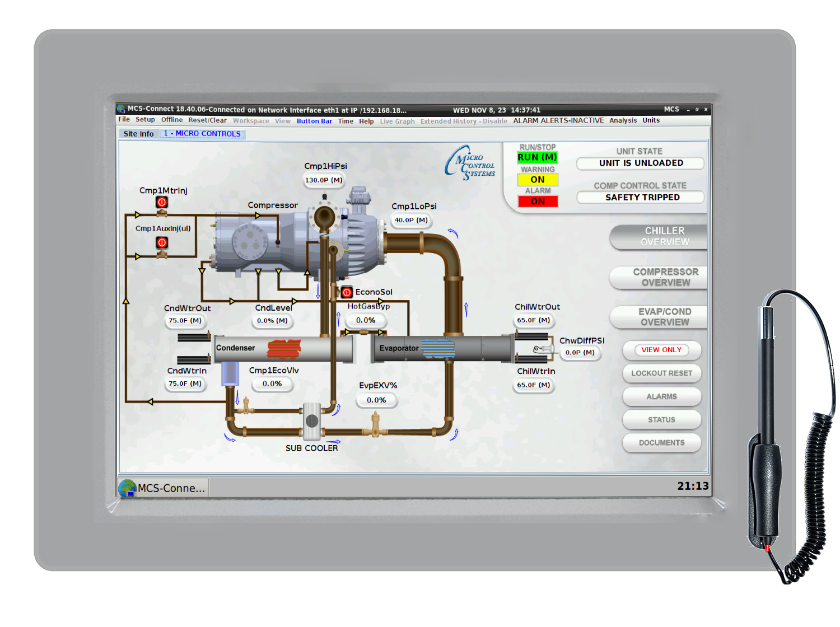Click the EconoSol red status icon

click(x=347, y=292)
